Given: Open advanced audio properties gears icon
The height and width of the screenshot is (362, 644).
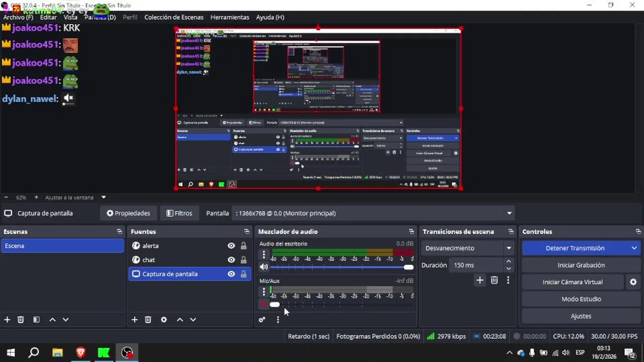Looking at the screenshot, I should [x=262, y=320].
